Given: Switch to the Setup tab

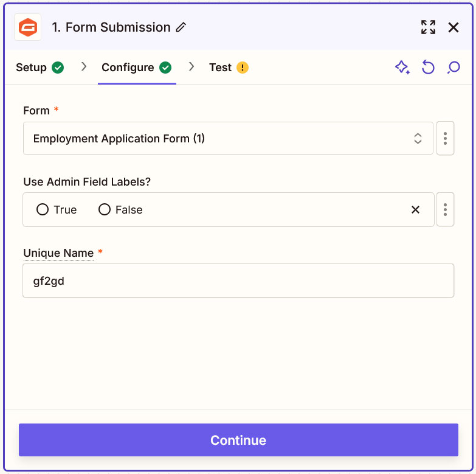Looking at the screenshot, I should pyautogui.click(x=40, y=68).
